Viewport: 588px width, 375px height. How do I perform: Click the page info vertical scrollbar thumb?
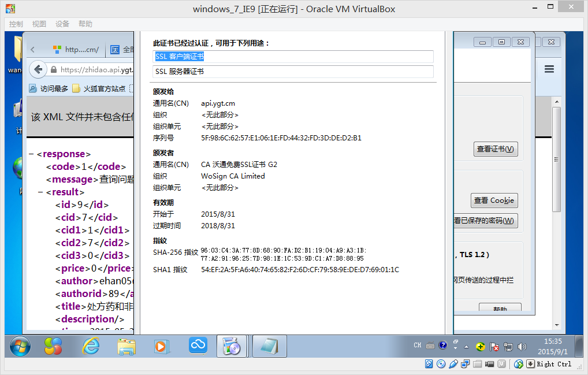(557, 159)
